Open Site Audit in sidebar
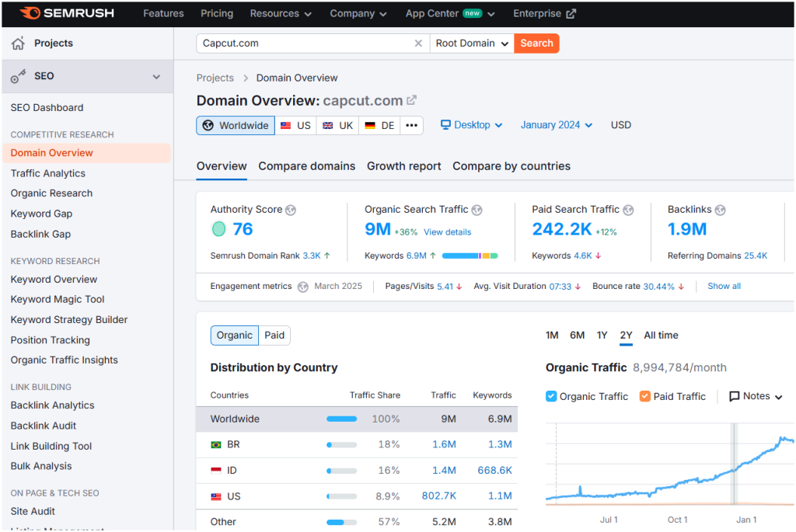Screen dimensions: 796x532 (33, 512)
